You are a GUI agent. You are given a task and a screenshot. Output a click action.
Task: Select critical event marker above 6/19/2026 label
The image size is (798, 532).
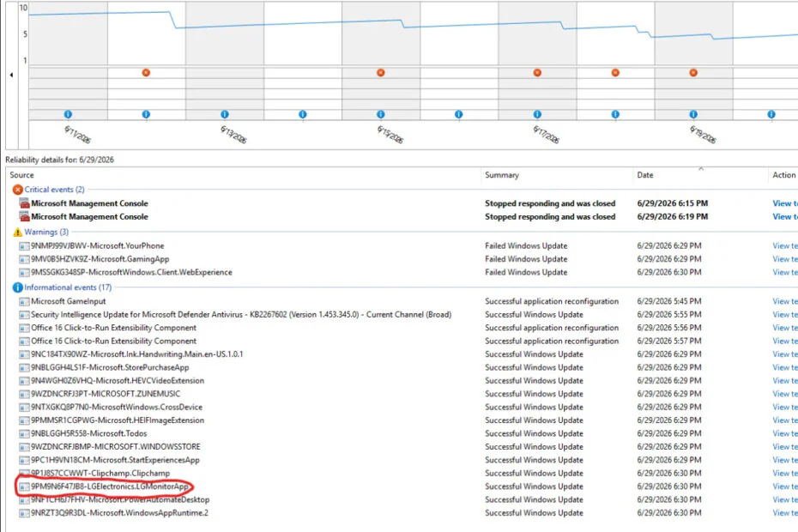coord(693,73)
